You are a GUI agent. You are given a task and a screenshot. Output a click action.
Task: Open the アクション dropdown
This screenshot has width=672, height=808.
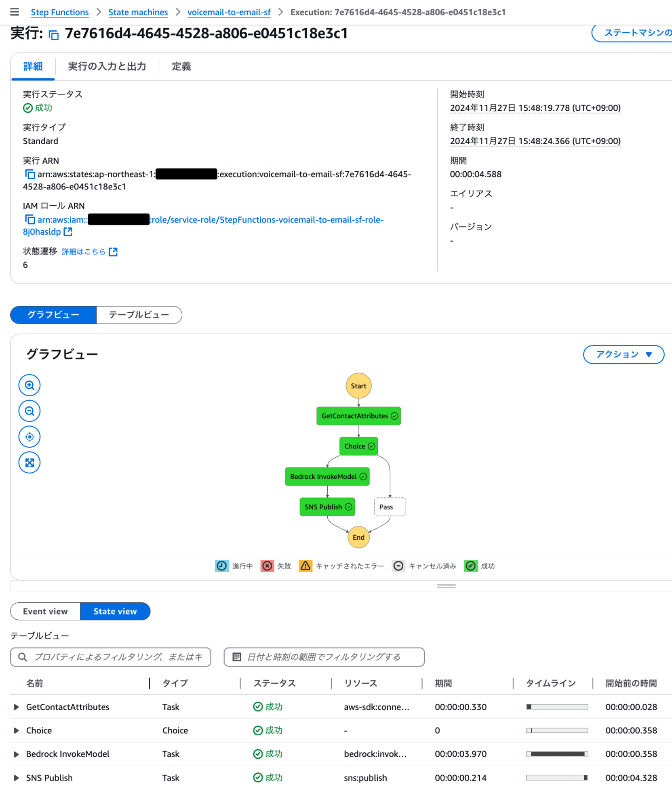[x=624, y=354]
